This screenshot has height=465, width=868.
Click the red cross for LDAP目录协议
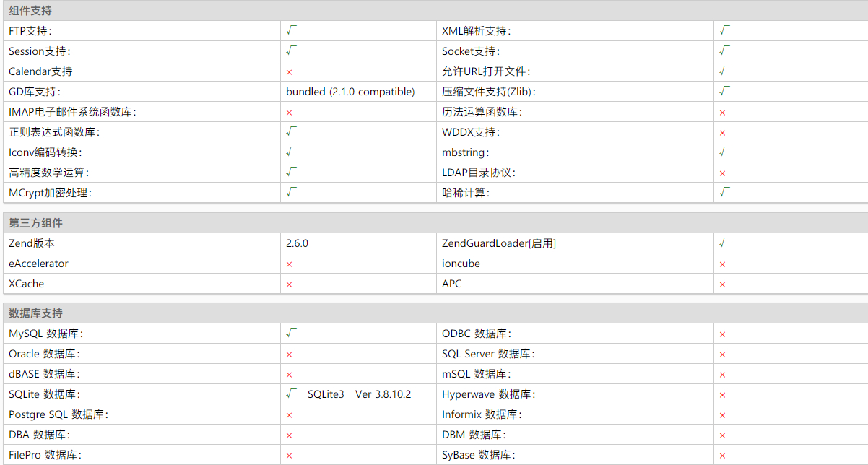point(722,173)
